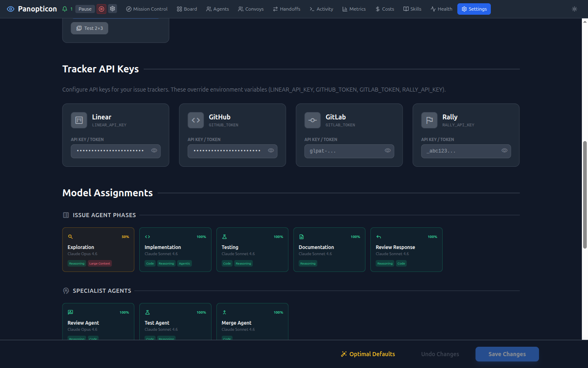
Task: Open the Review Response phase card
Action: [406, 249]
